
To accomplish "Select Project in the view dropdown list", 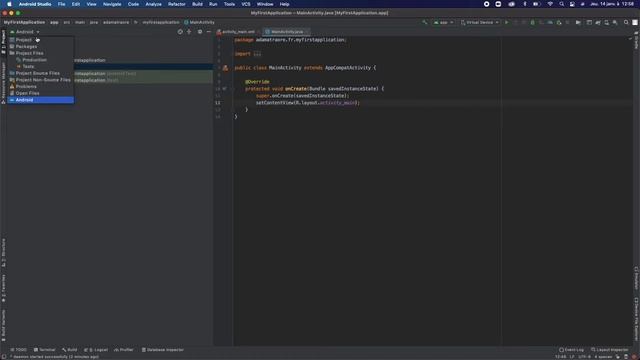I will click(x=40, y=40).
